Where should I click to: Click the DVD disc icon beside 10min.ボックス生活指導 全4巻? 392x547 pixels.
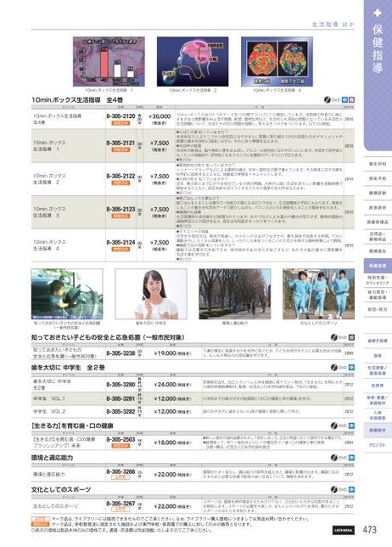click(x=328, y=99)
